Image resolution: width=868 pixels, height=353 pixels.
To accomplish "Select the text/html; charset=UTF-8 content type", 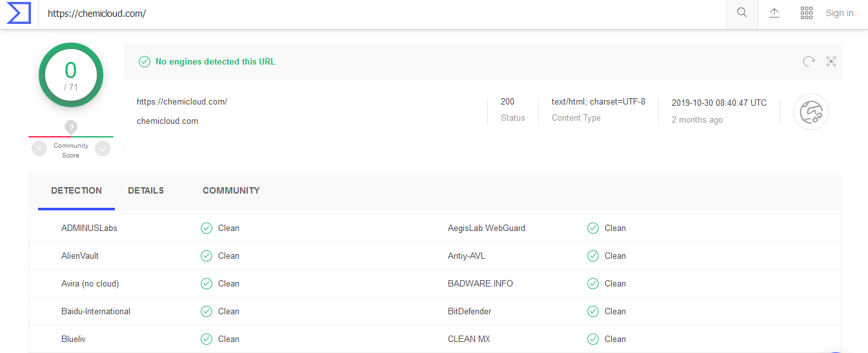I will click(598, 102).
